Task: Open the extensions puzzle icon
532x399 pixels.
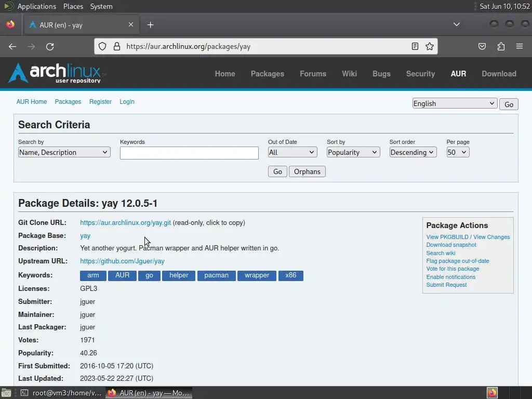Action: 501,46
